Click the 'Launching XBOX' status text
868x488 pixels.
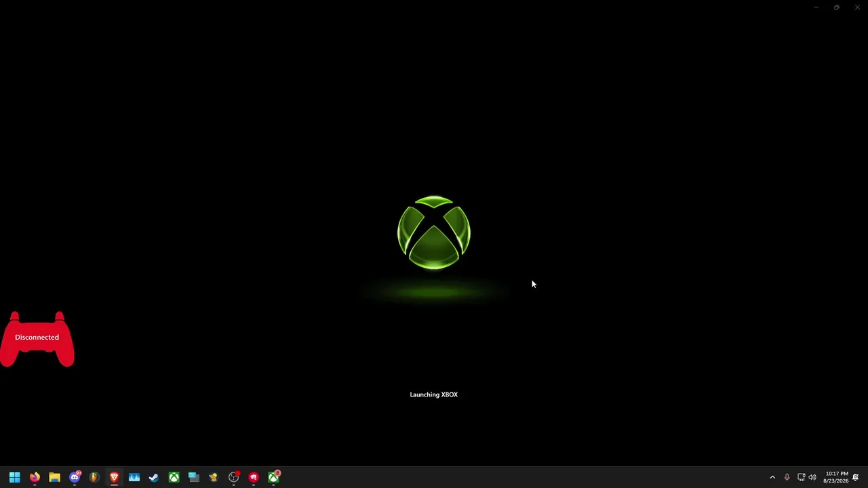tap(434, 394)
